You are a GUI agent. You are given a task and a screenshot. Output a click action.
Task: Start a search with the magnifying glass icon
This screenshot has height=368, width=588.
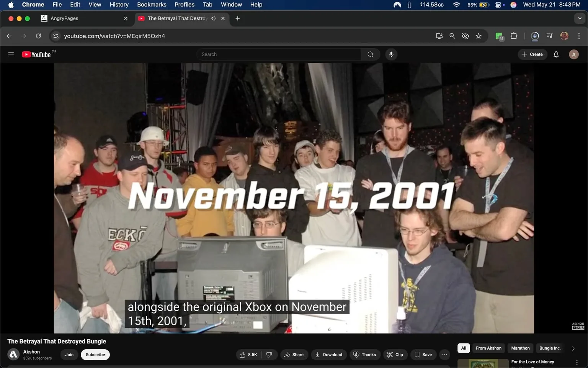[370, 54]
